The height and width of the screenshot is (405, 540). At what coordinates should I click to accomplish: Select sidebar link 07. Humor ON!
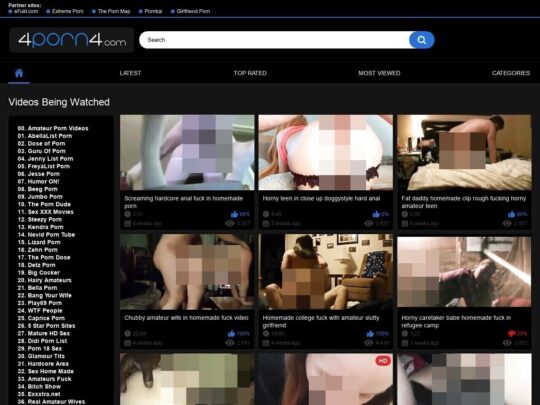(38, 181)
